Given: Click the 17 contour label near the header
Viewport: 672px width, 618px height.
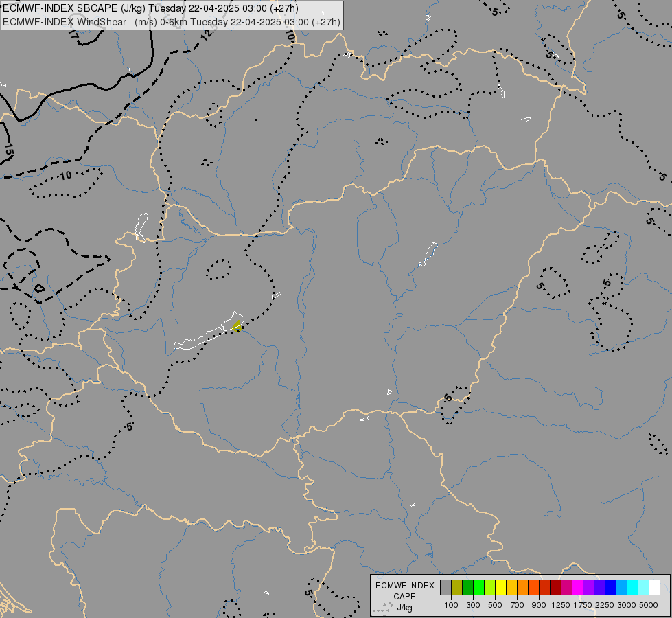Looking at the screenshot, I should (x=73, y=36).
